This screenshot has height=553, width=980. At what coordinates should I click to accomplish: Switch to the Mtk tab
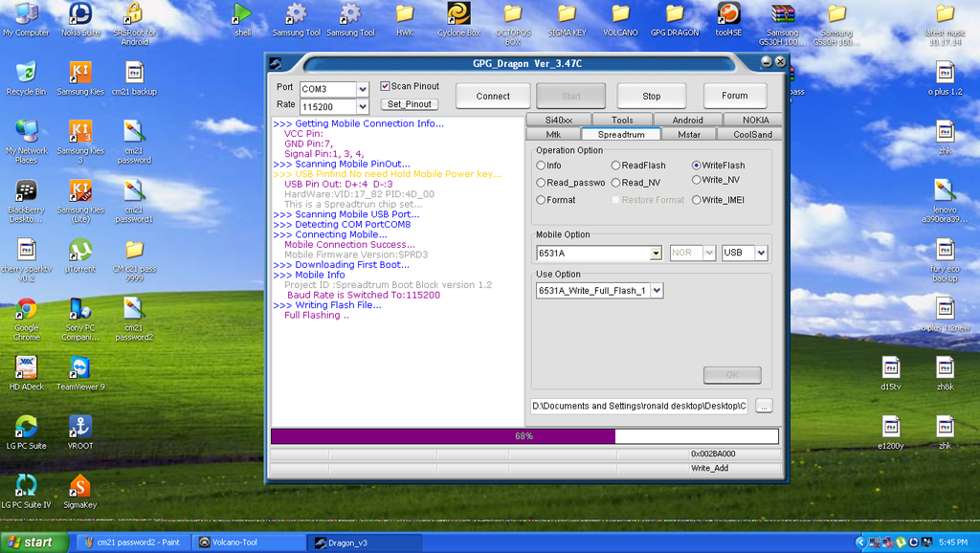click(553, 135)
